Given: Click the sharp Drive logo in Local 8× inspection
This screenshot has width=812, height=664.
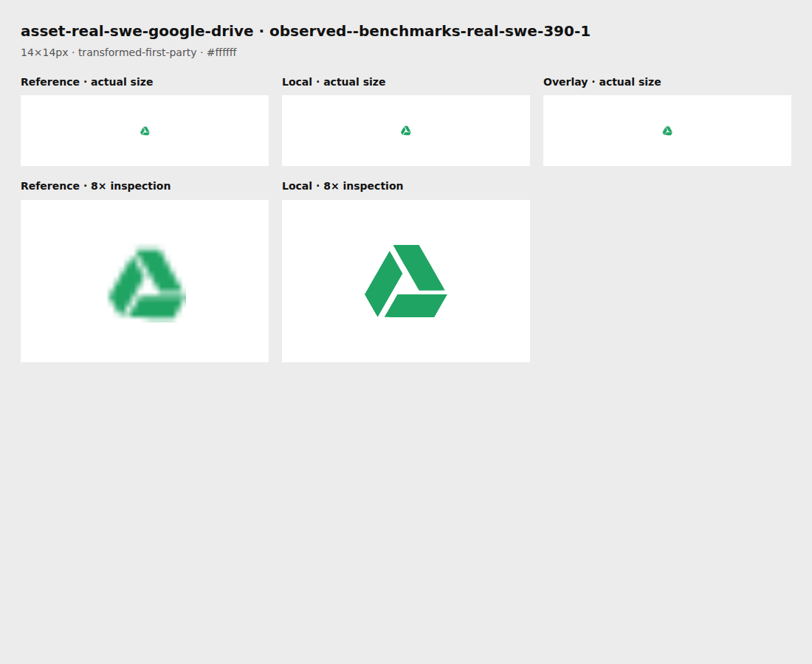Looking at the screenshot, I should pyautogui.click(x=406, y=281).
